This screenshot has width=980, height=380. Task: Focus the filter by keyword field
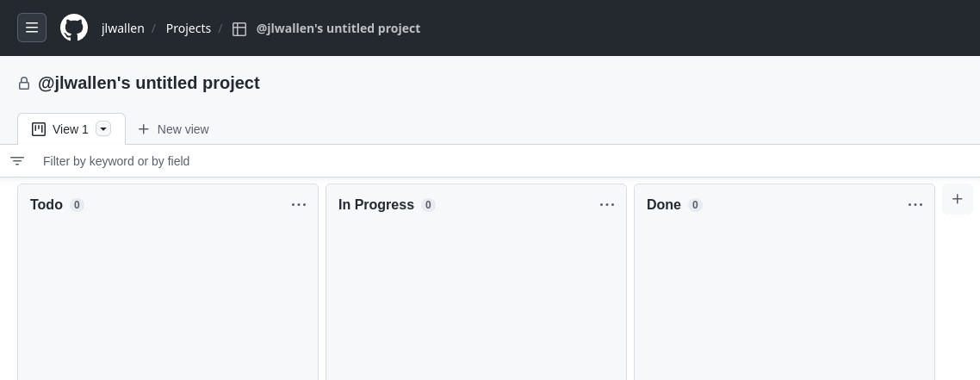(x=344, y=161)
